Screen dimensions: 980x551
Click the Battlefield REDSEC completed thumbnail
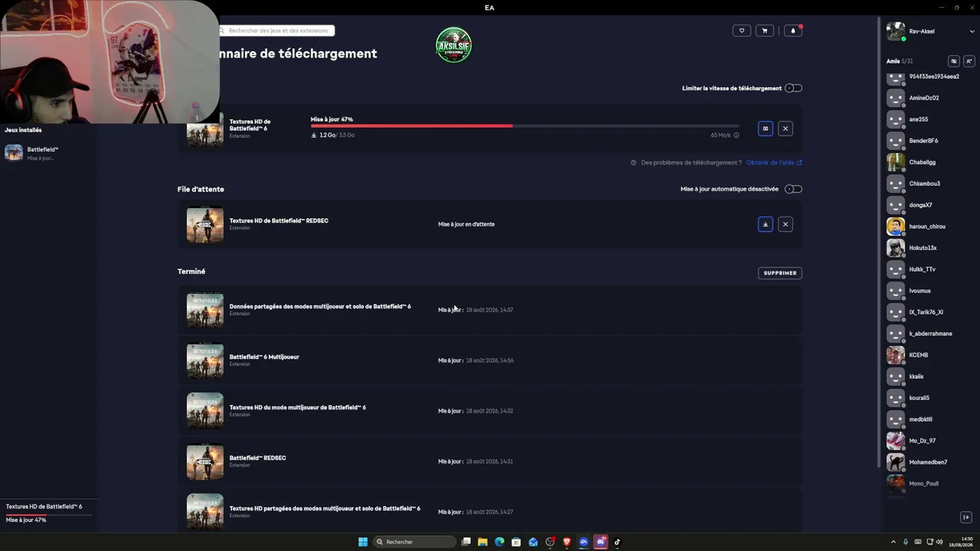click(x=205, y=461)
